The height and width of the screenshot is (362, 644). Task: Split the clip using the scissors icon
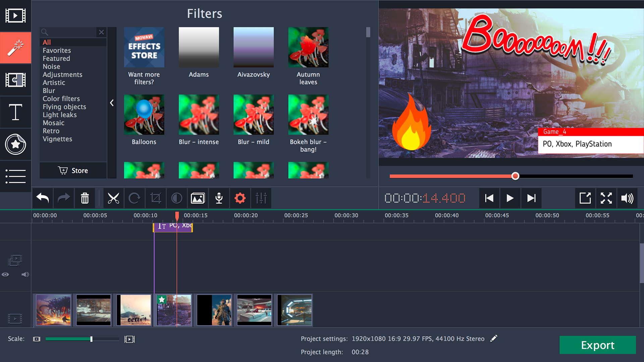(x=114, y=198)
